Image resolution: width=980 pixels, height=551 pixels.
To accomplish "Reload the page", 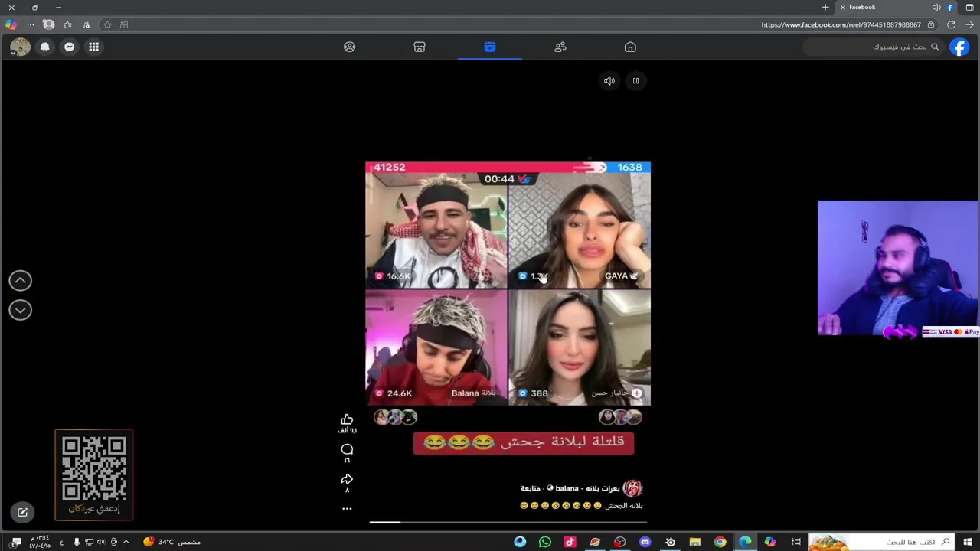I will pos(951,24).
